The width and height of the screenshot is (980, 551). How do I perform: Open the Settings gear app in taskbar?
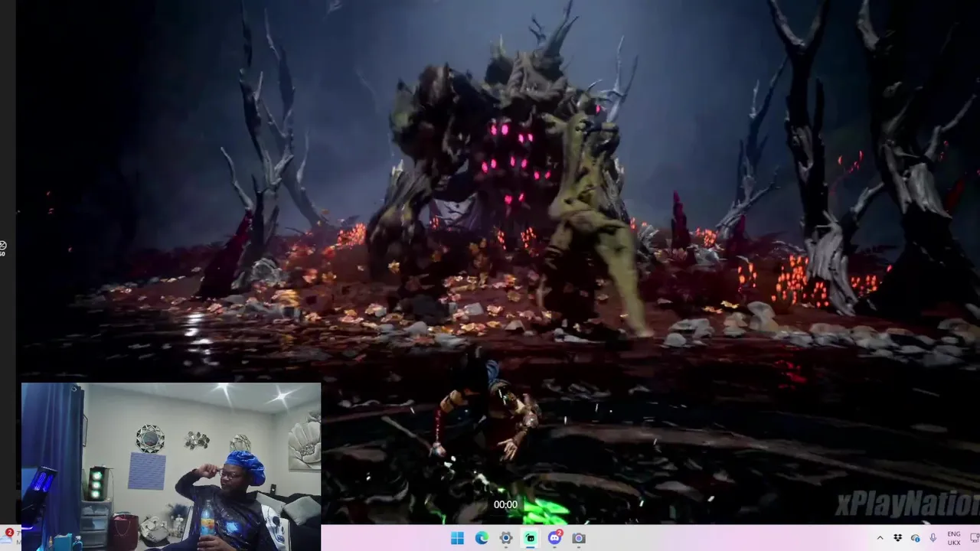tap(506, 538)
